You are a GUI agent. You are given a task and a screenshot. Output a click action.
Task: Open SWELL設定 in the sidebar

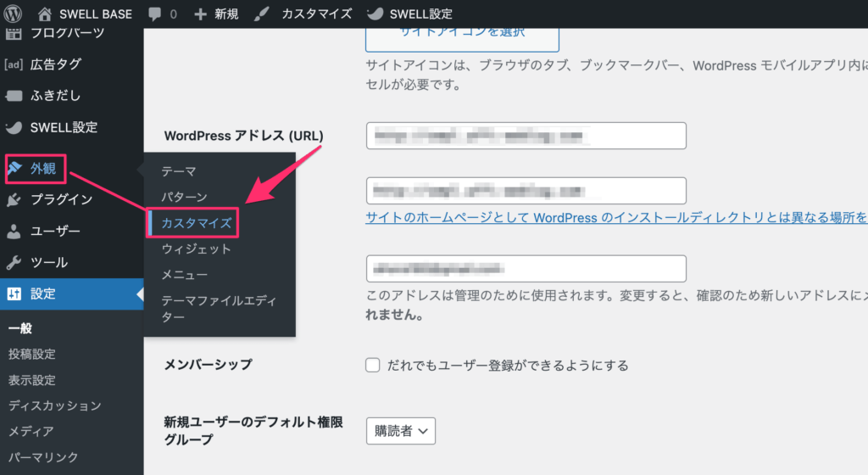(x=64, y=127)
